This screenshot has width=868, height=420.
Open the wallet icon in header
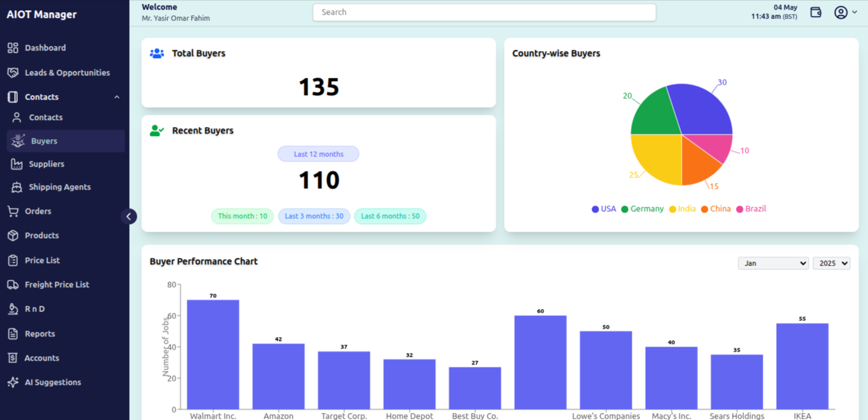pos(816,12)
